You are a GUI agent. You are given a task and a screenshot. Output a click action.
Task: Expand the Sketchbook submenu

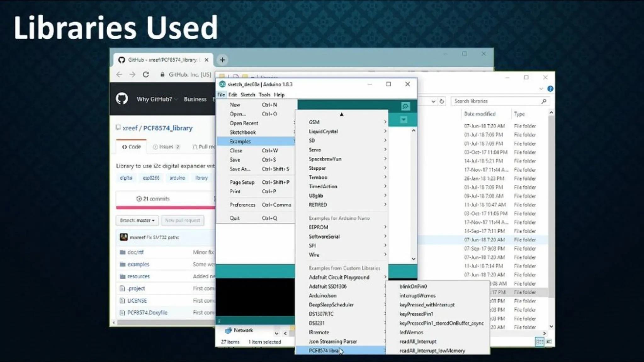[x=256, y=132]
